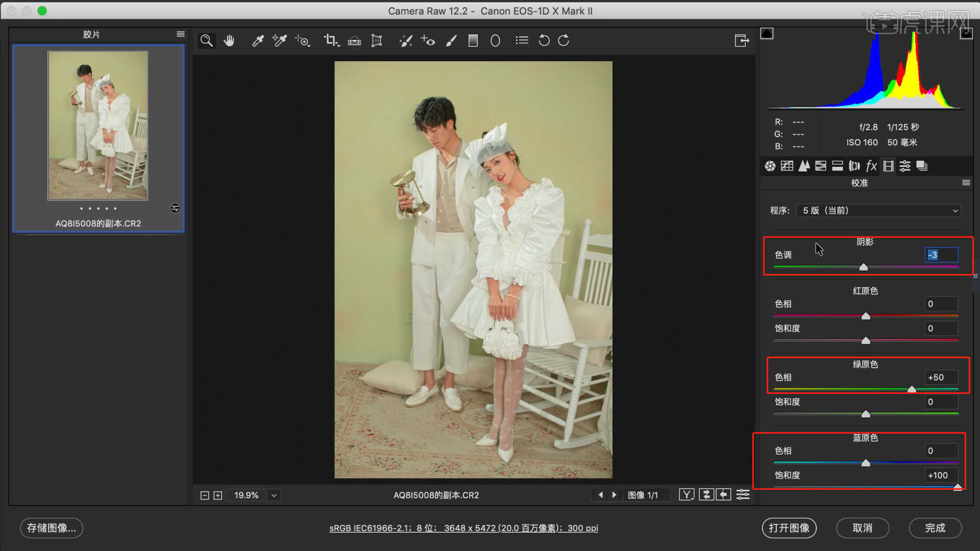The image size is (980, 551).
Task: Select the AQ8I5008 filmstrip thumbnail
Action: click(98, 126)
